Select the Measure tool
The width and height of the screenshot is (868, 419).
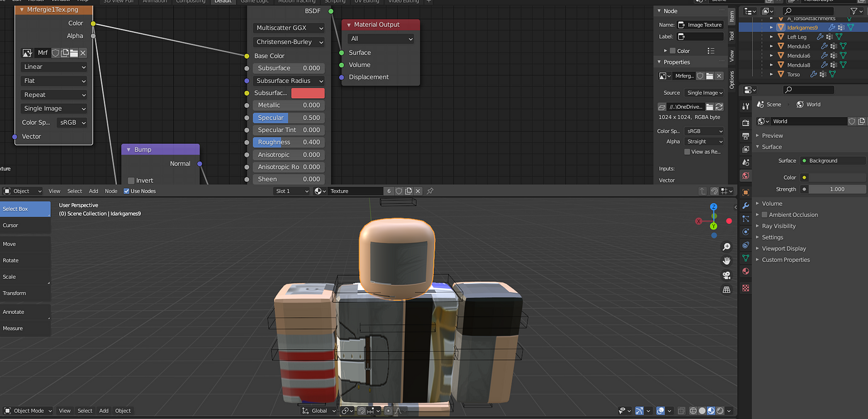point(25,328)
